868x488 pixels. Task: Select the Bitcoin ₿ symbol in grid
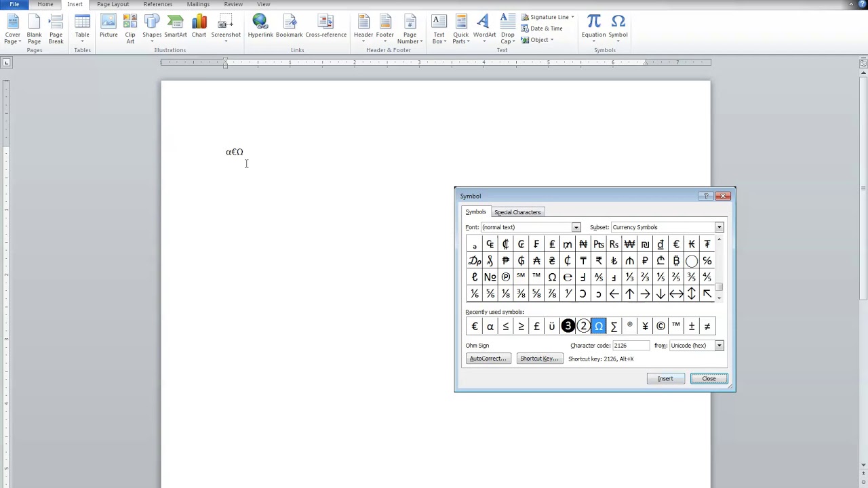(676, 261)
